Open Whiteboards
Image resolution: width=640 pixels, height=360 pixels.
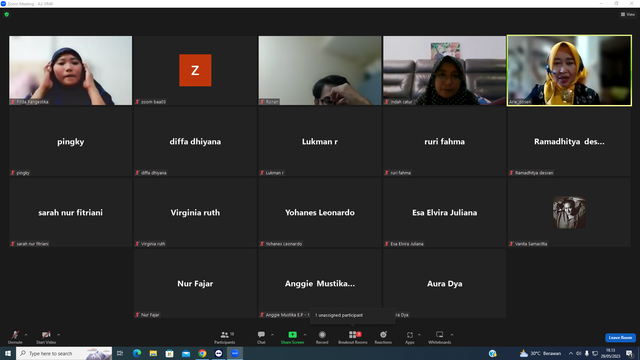click(440, 337)
